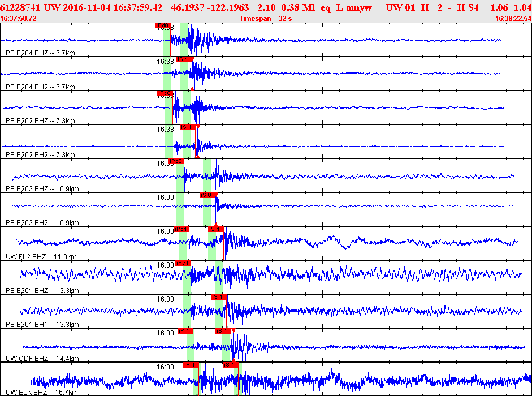Click the iS 1 pick flag on ELK EHZ

tap(230, 365)
